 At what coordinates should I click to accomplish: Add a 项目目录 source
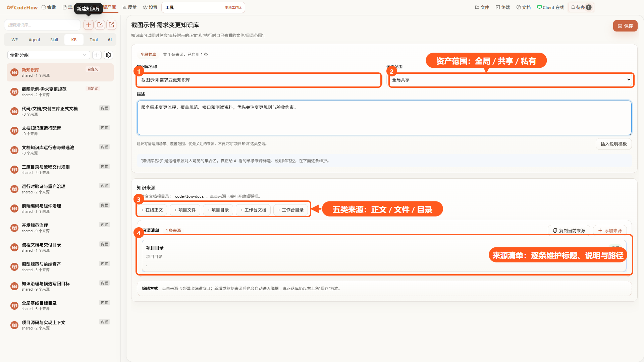pyautogui.click(x=218, y=210)
